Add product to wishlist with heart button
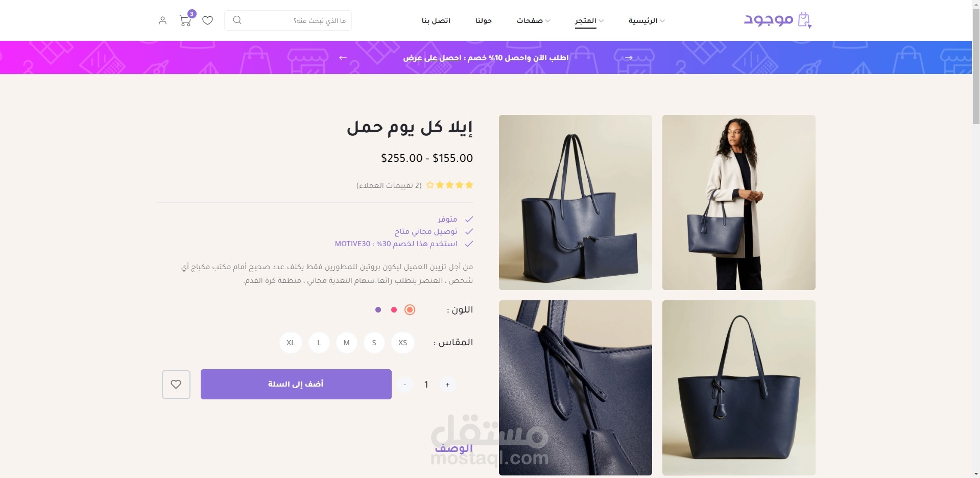 (176, 385)
